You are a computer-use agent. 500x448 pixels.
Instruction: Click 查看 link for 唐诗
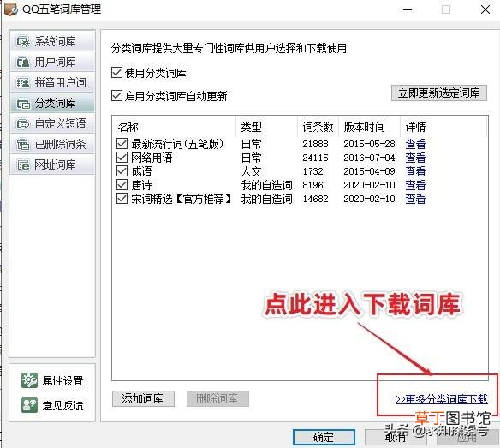(x=415, y=185)
